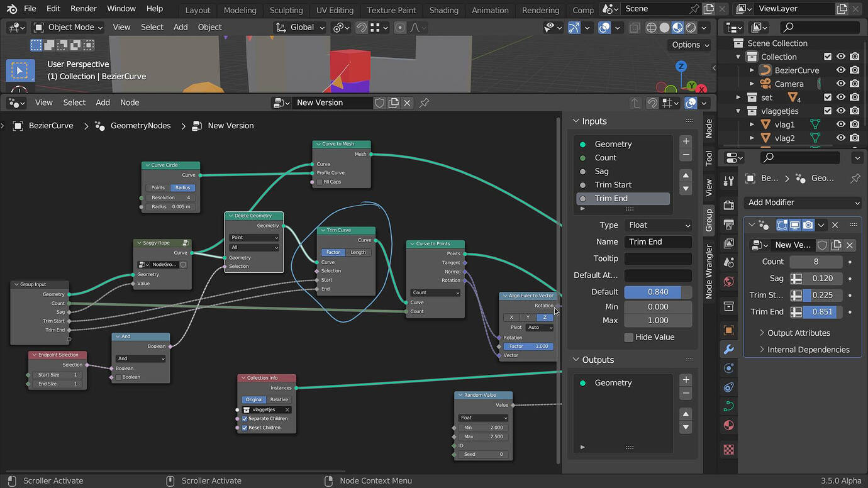Image resolution: width=868 pixels, height=488 pixels.
Task: Open the Type Float dropdown
Action: click(658, 225)
